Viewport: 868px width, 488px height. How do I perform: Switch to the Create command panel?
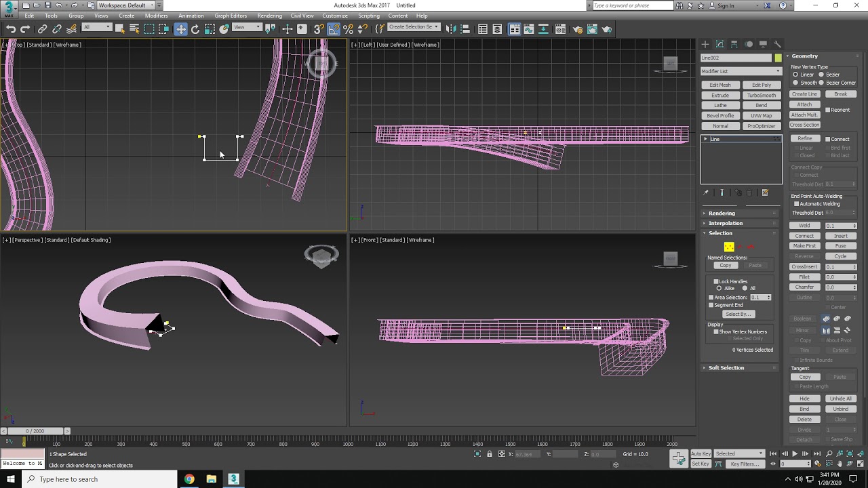coord(705,44)
